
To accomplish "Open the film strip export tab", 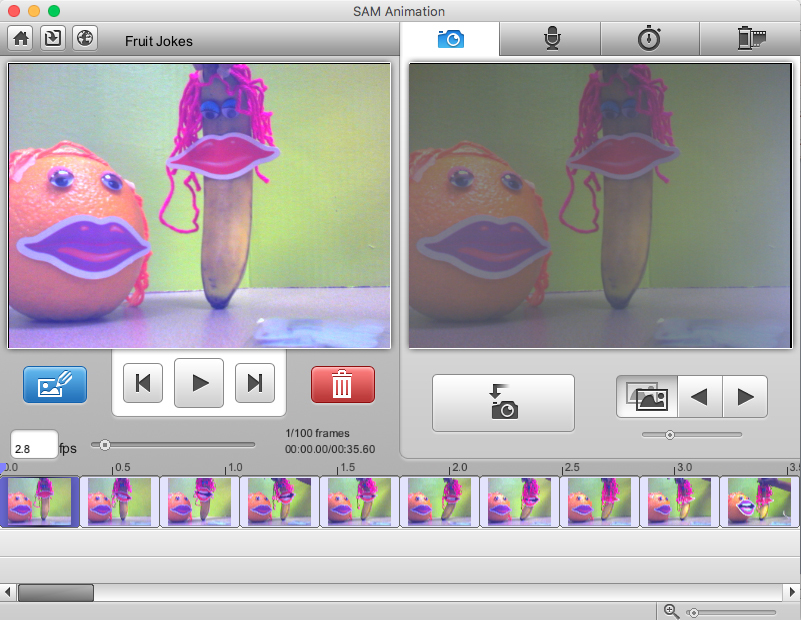I will [751, 39].
